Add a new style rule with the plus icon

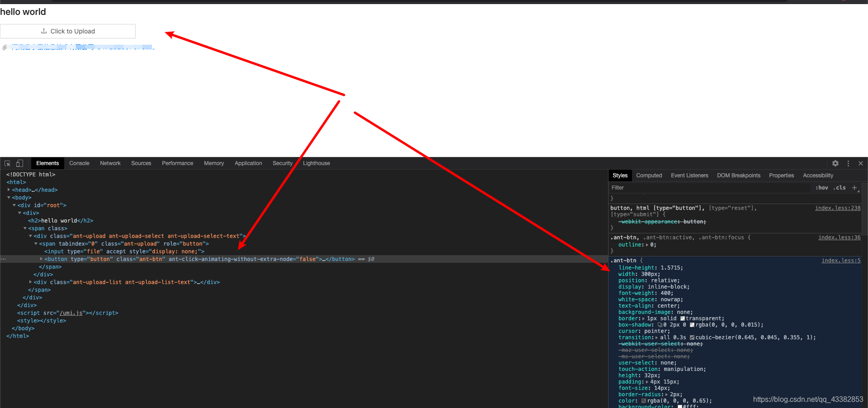854,188
